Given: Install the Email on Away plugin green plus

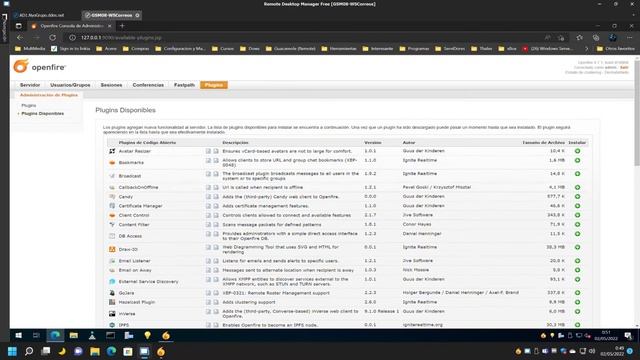Looking at the screenshot, I should [x=577, y=270].
